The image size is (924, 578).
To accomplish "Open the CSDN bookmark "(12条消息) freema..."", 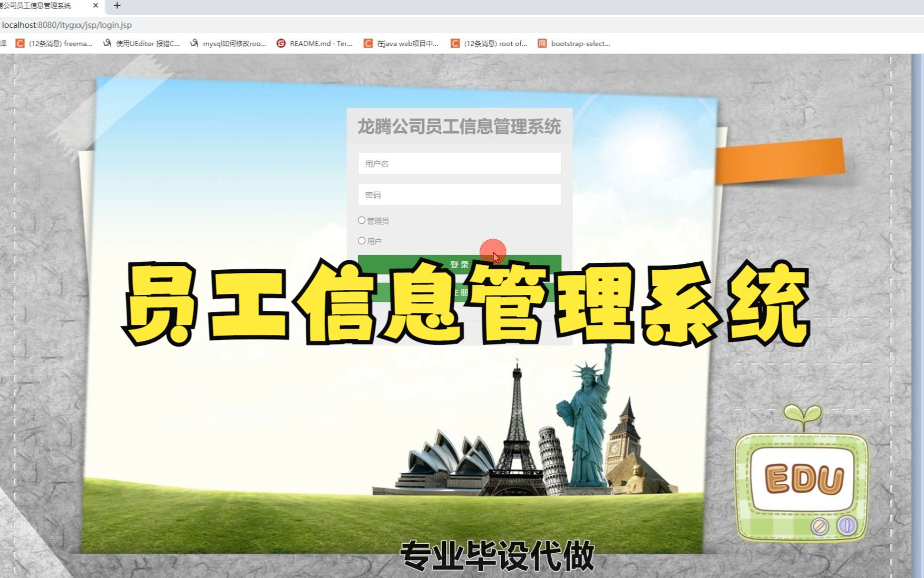I will (x=60, y=43).
